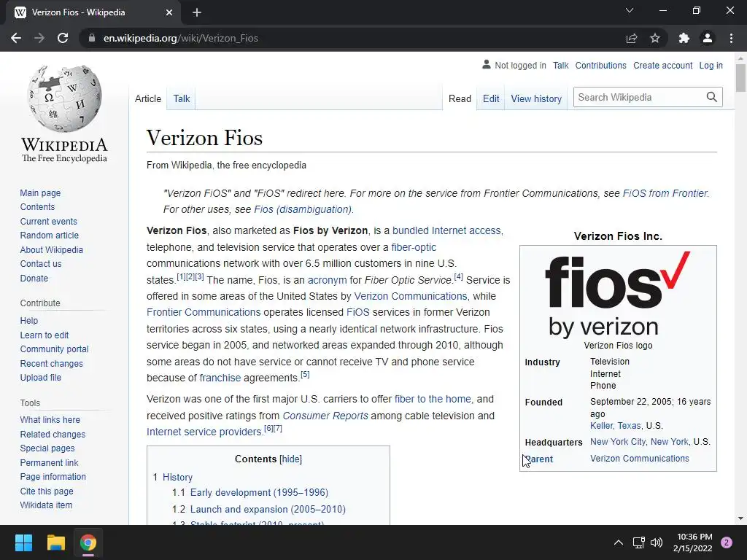
Task: Open File Explorer from the taskbar
Action: click(55, 542)
